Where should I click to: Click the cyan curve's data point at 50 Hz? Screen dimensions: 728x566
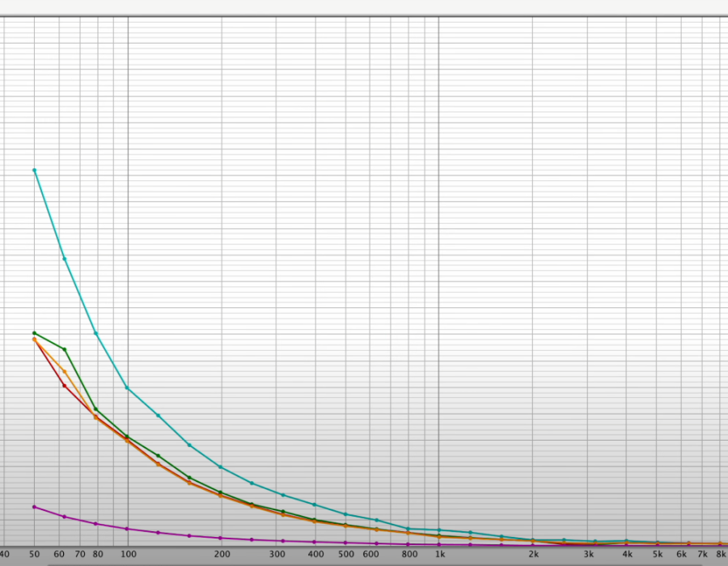(34, 171)
